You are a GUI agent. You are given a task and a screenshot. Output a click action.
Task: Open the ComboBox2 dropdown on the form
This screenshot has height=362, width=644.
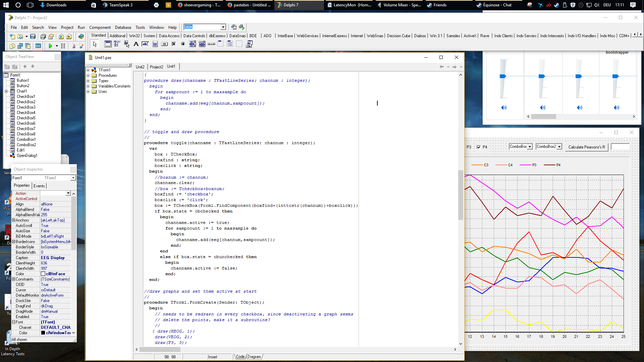[559, 146]
